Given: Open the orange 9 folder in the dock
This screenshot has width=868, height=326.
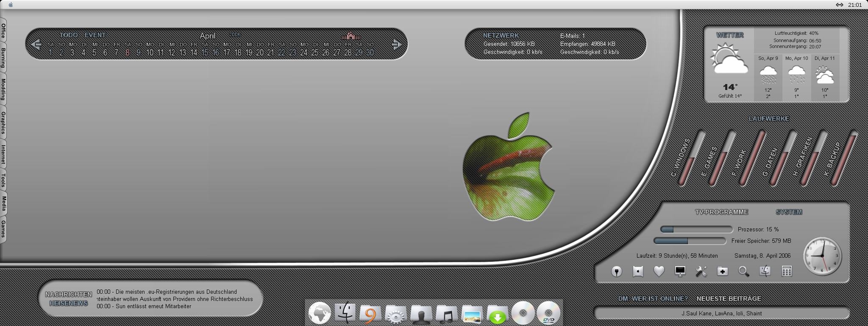Looking at the screenshot, I should (370, 315).
